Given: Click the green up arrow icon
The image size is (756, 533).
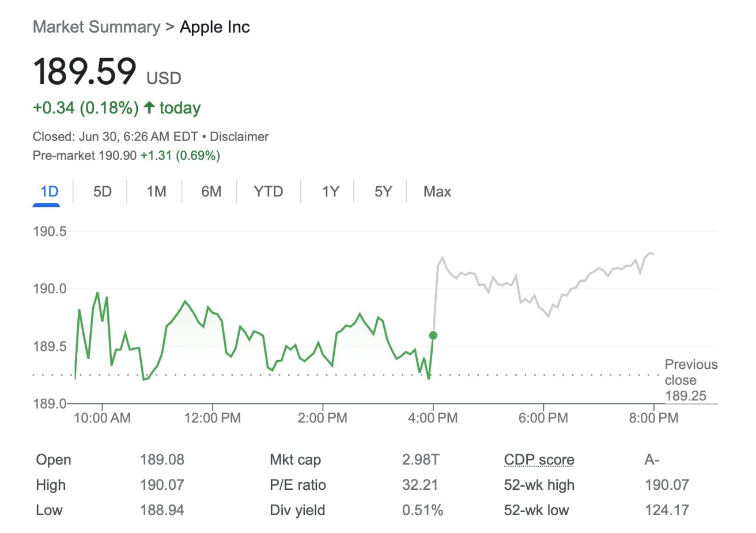Looking at the screenshot, I should pyautogui.click(x=149, y=107).
